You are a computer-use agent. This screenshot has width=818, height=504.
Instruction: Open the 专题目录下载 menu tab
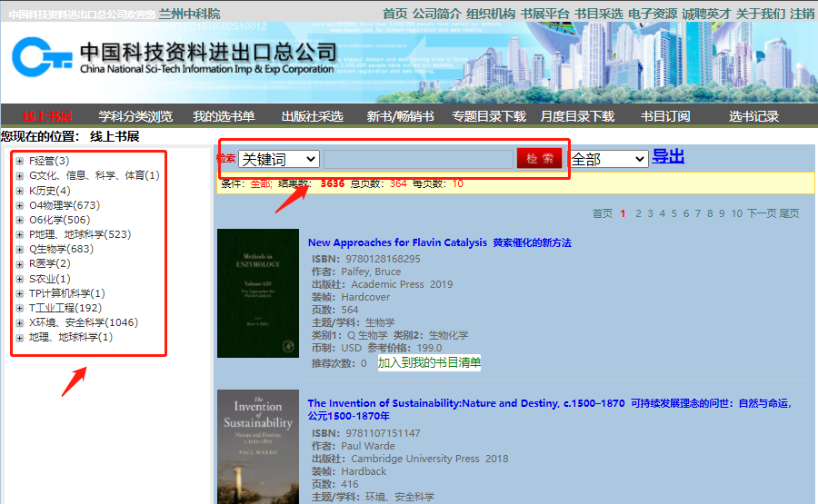pyautogui.click(x=489, y=116)
